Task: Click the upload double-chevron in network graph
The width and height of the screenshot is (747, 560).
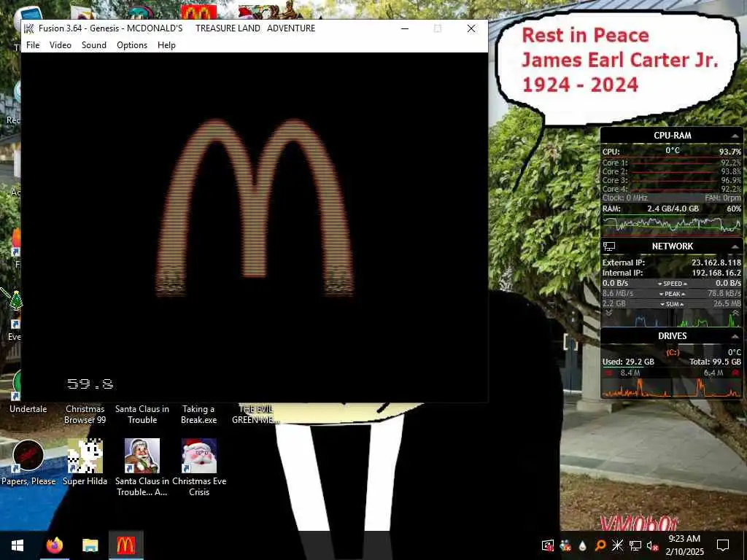Action: tap(735, 314)
